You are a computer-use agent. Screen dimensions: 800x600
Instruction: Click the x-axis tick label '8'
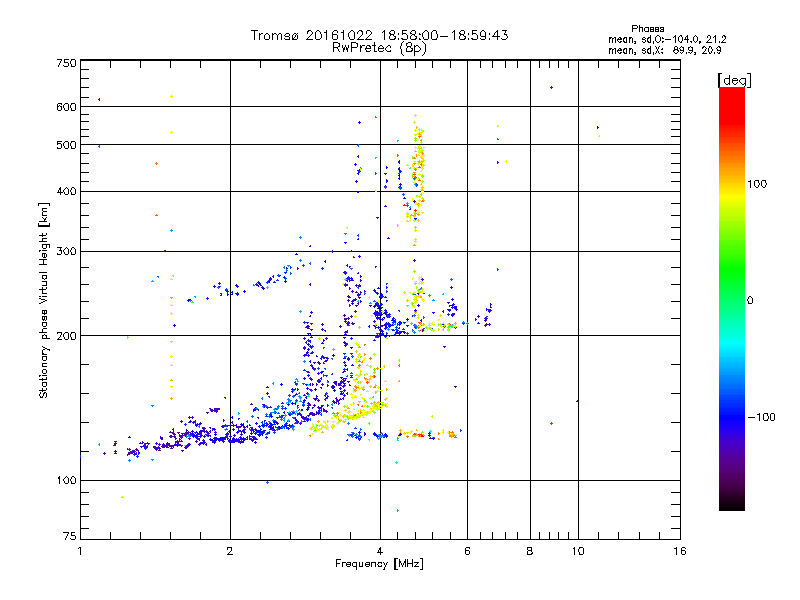pyautogui.click(x=530, y=551)
